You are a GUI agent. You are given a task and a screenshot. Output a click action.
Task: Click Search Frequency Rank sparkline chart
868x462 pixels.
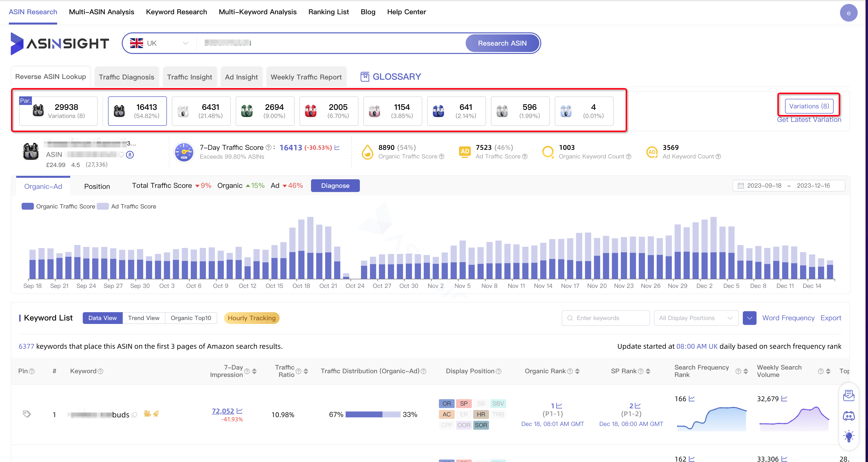point(712,419)
